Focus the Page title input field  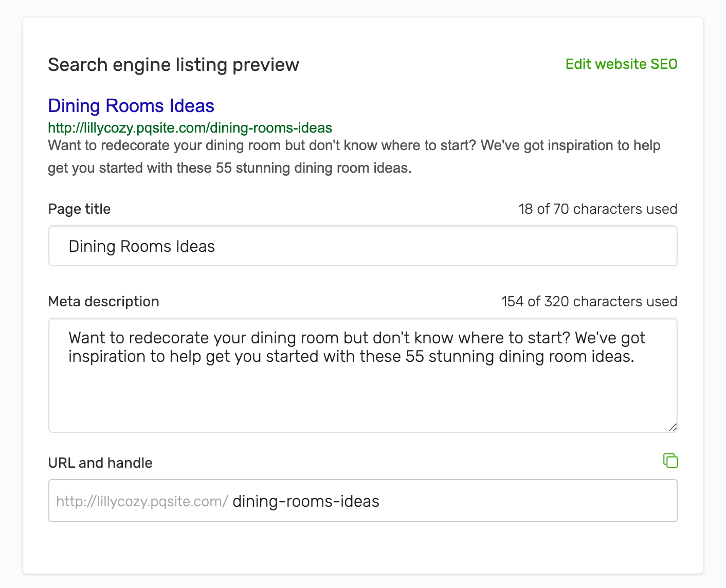(362, 246)
